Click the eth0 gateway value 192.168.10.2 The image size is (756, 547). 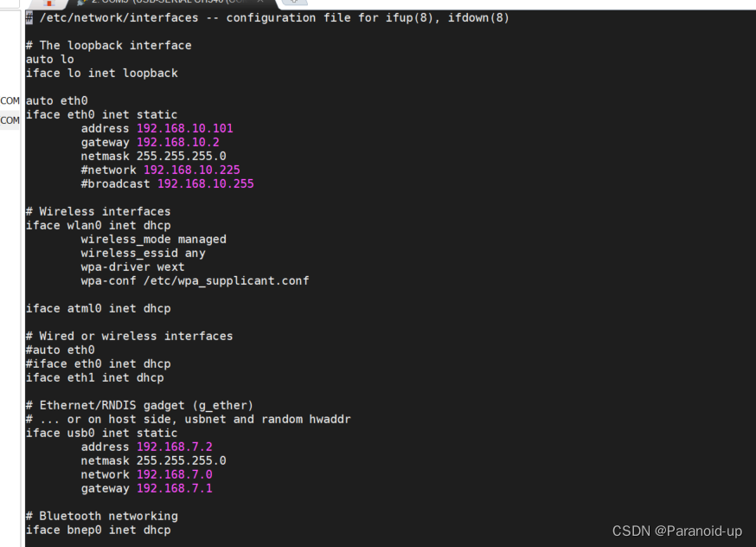[177, 142]
